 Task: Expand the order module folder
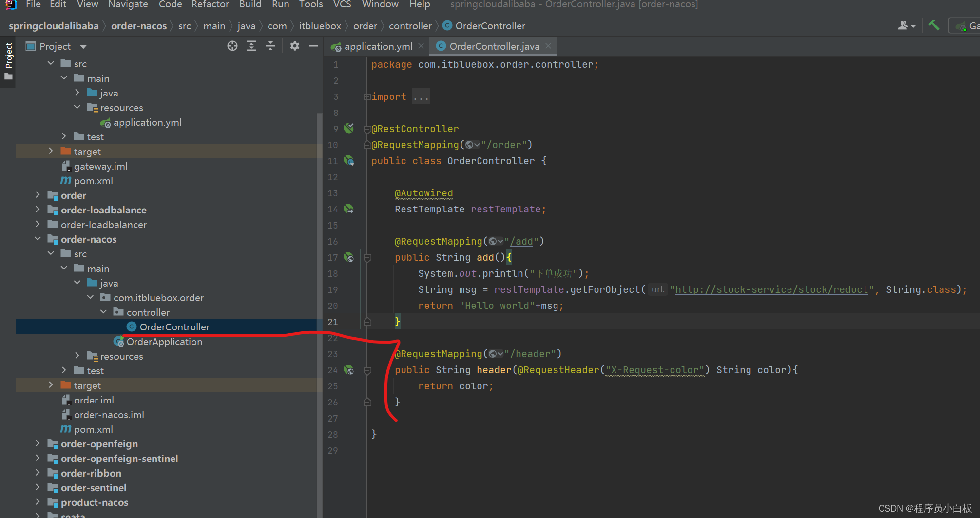click(x=38, y=195)
